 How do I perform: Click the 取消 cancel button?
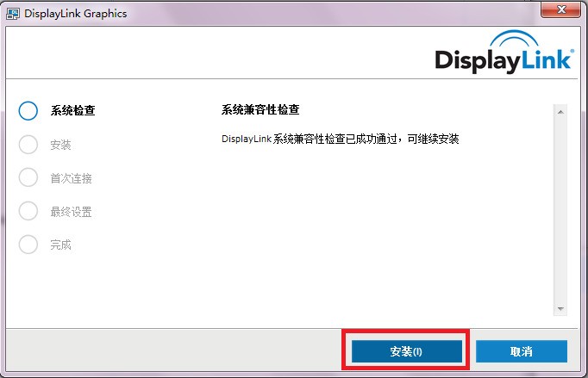coord(522,351)
